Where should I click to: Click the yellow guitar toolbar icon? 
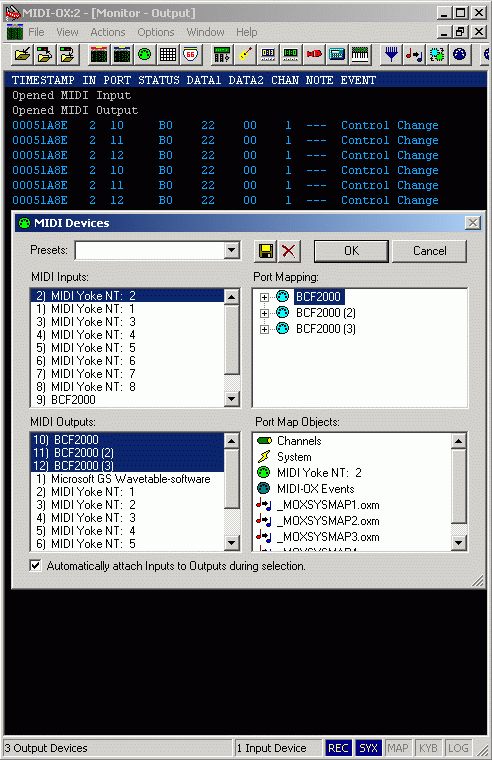tap(245, 54)
